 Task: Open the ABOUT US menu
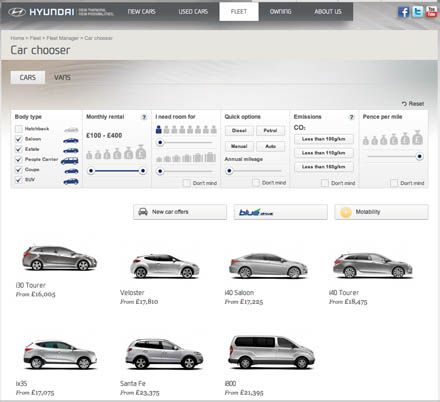pos(328,12)
